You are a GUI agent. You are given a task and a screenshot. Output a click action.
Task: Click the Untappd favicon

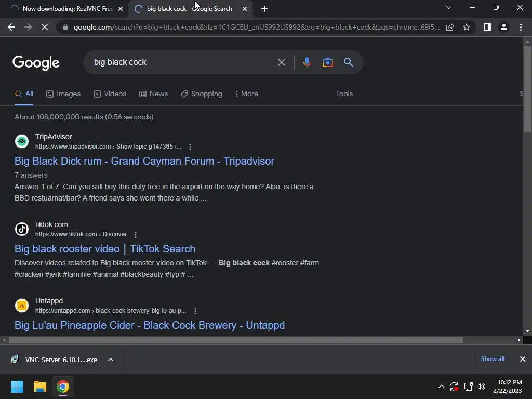point(22,305)
